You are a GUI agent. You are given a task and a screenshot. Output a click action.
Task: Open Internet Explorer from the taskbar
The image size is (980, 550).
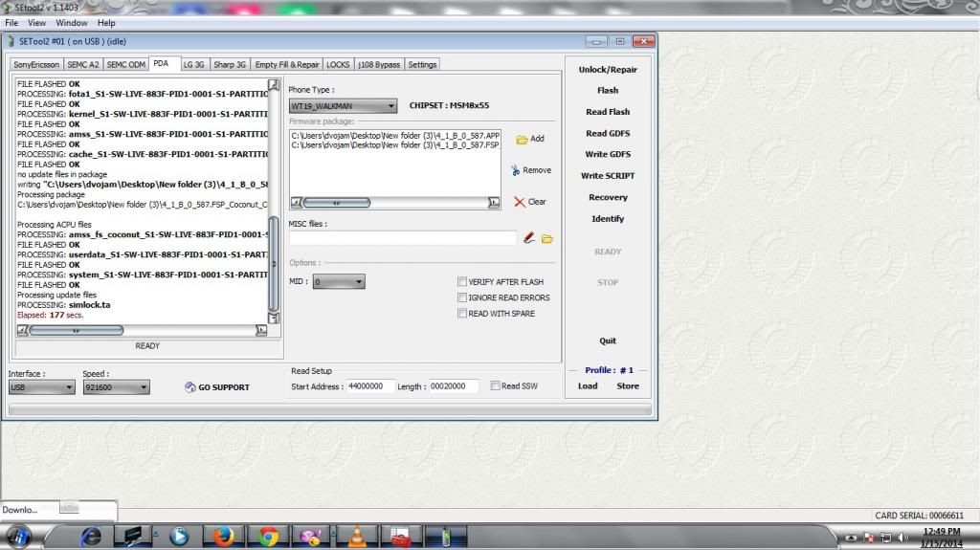[91, 537]
